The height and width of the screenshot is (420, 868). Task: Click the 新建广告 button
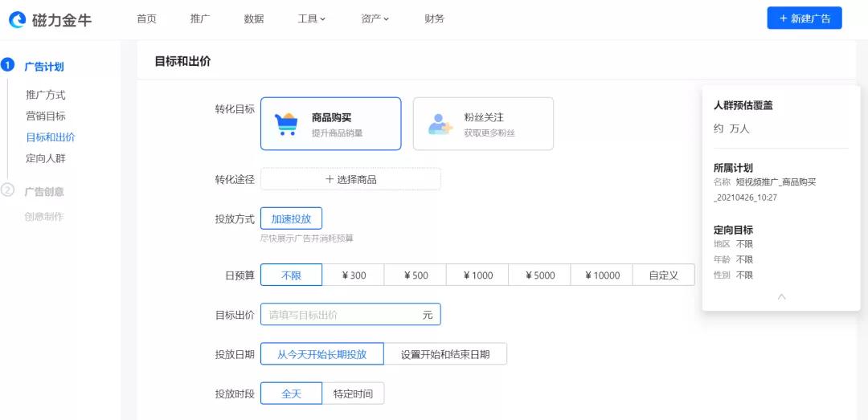click(x=805, y=18)
